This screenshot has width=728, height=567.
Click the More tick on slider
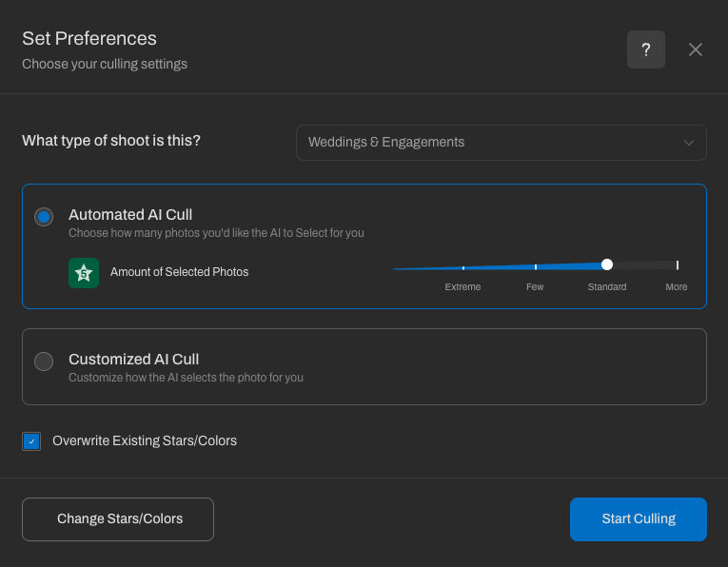(x=677, y=265)
